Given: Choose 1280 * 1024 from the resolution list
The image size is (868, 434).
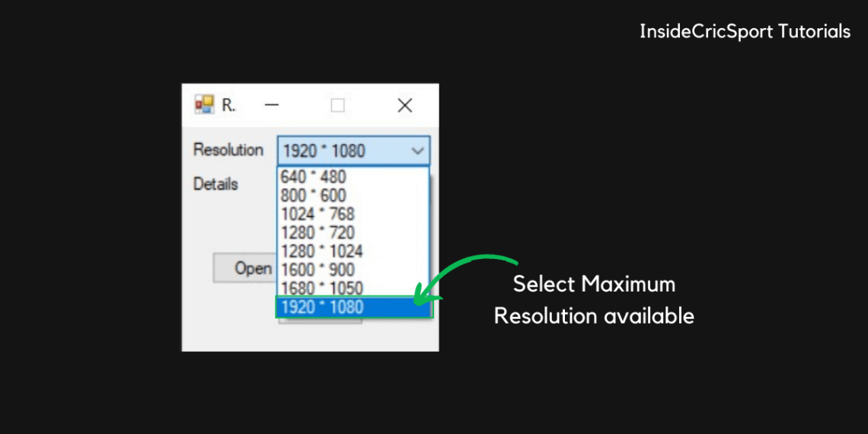Looking at the screenshot, I should 321,251.
